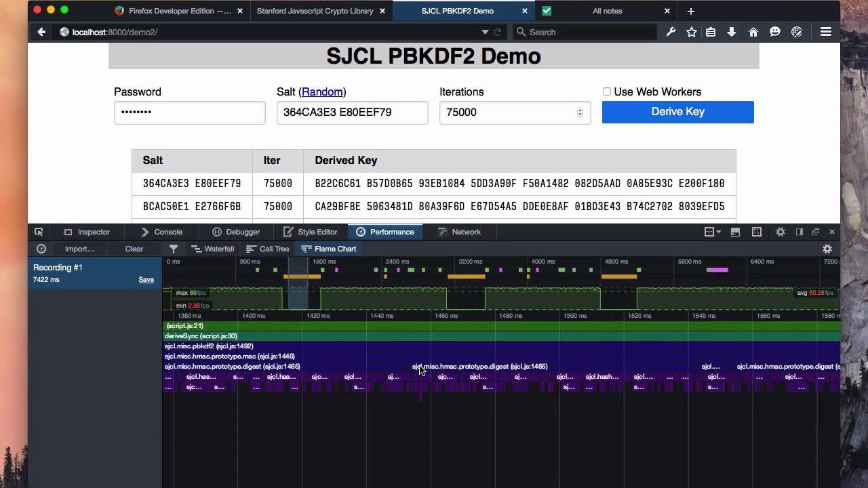The image size is (868, 488).
Task: Close the developer tools panel
Action: click(832, 232)
